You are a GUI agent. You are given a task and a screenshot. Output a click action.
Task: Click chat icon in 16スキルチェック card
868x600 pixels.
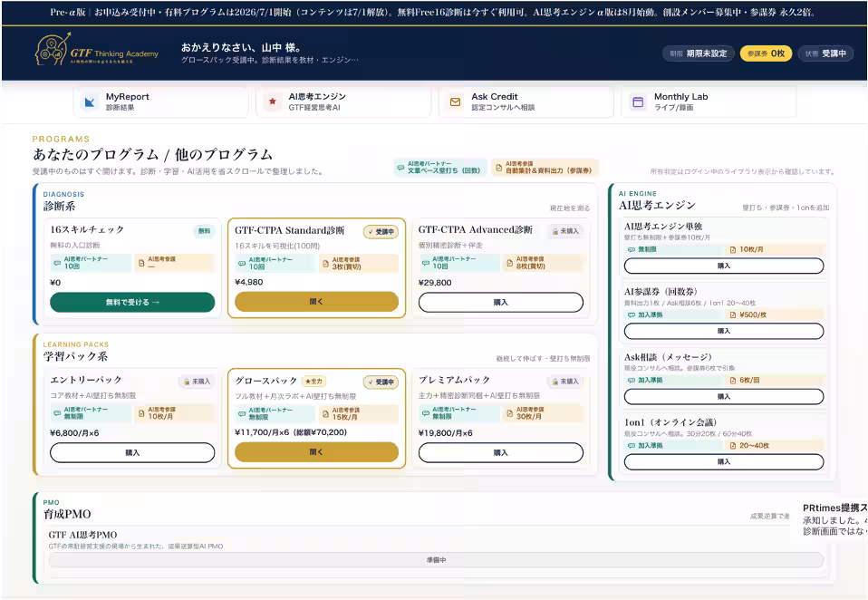click(57, 263)
